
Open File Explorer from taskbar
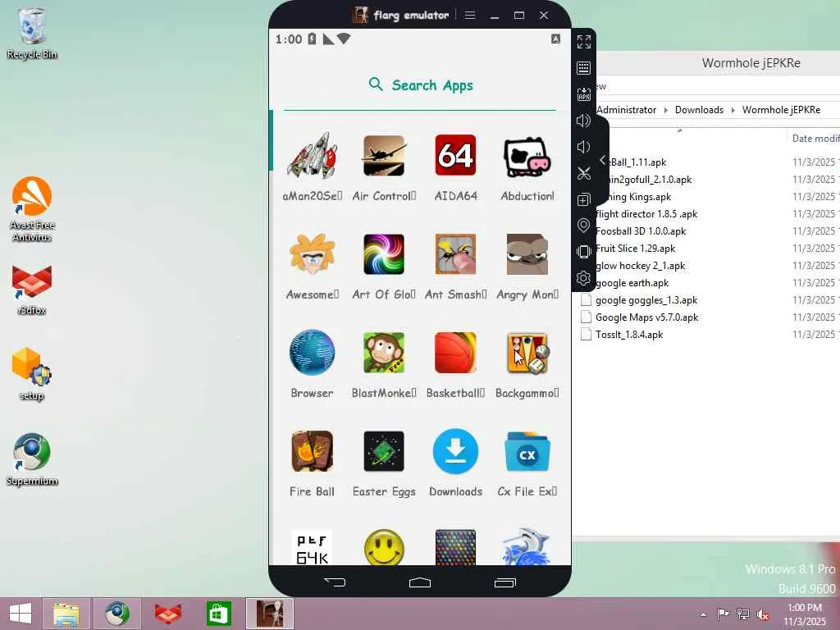(x=66, y=614)
